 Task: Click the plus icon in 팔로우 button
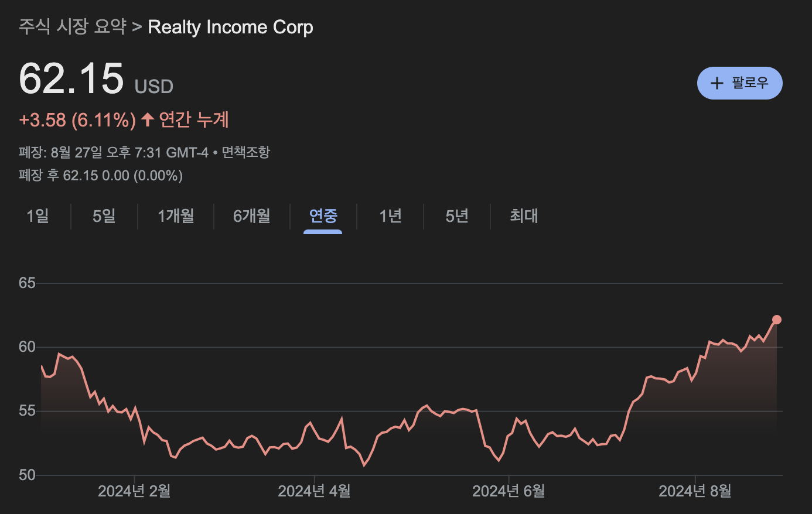coord(717,83)
